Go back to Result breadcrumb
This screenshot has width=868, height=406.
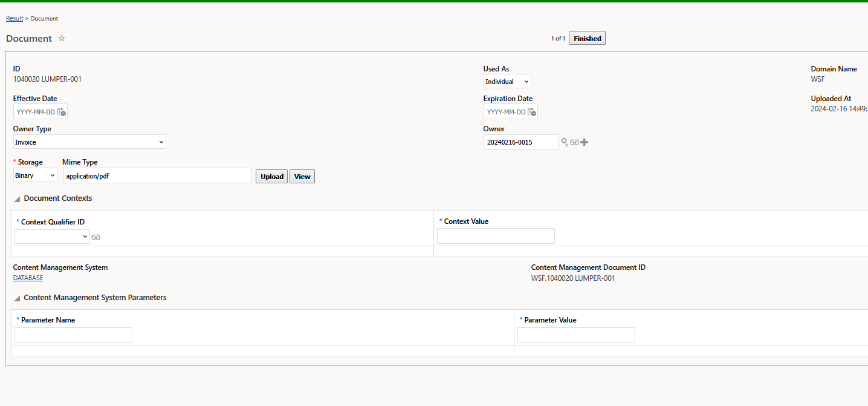tap(15, 18)
